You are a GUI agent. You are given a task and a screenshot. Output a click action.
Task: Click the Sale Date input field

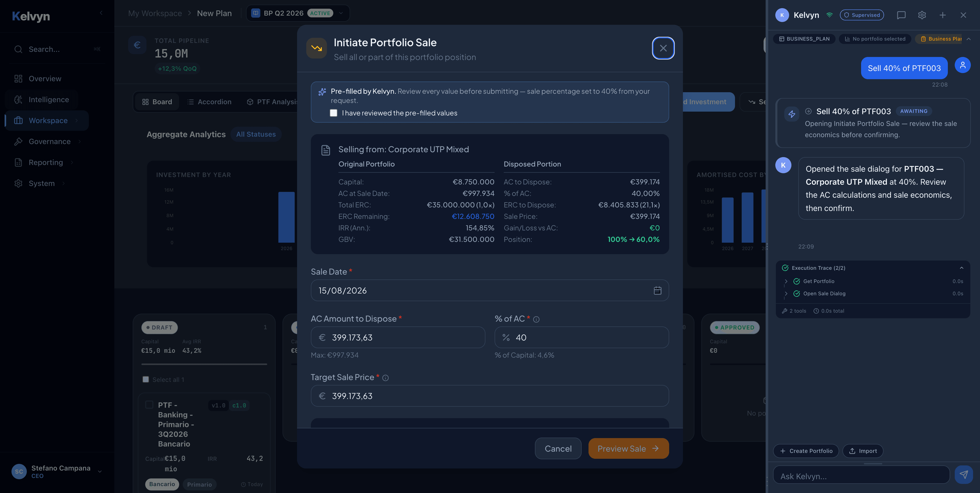coord(490,290)
